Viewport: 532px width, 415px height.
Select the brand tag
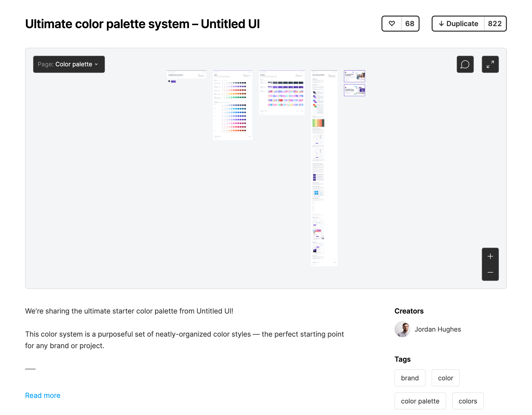pyautogui.click(x=410, y=378)
